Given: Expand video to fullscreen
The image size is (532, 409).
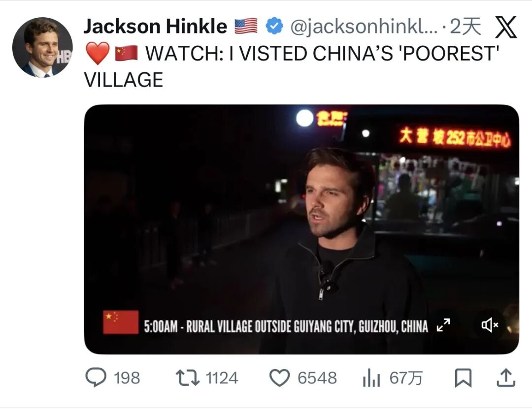Looking at the screenshot, I should (443, 325).
